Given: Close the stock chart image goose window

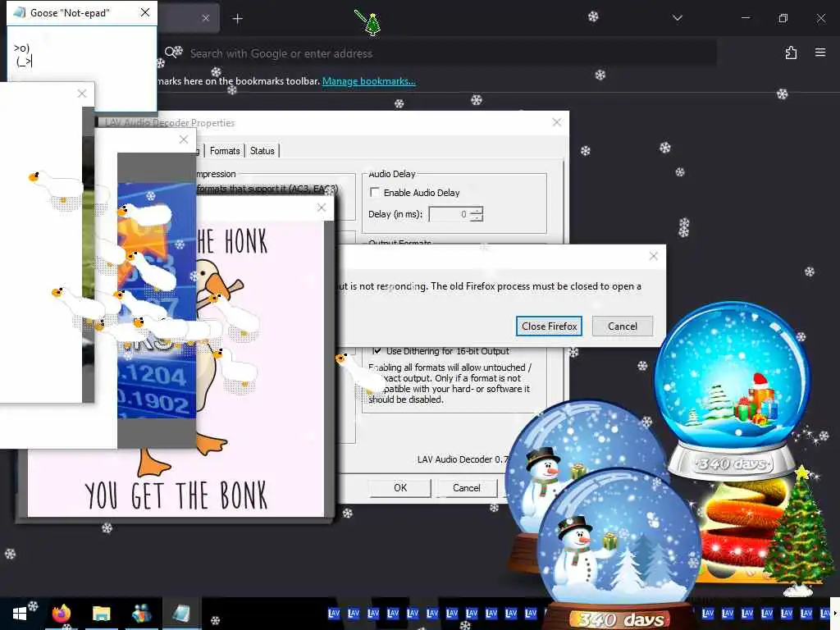Looking at the screenshot, I should [184, 139].
